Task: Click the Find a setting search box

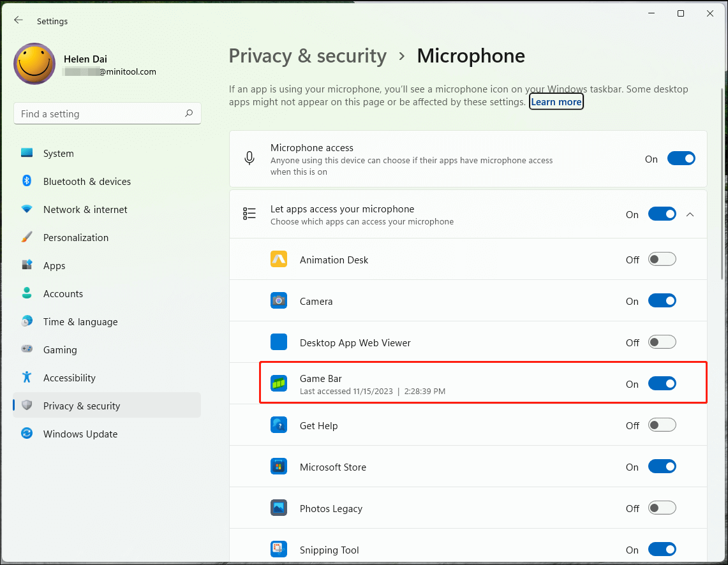Action: [107, 113]
